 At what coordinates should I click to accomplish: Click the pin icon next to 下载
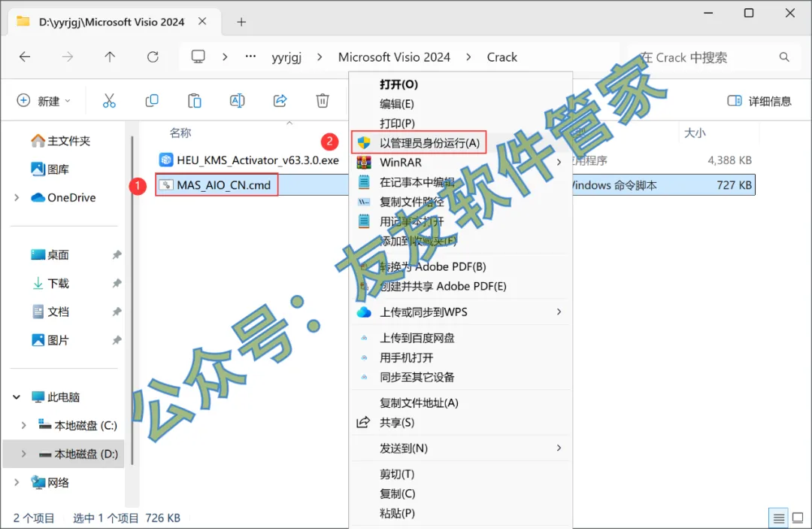[117, 283]
